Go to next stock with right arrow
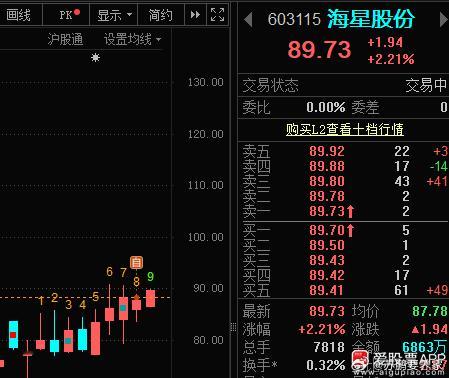Screen dimensions: 449x378 (x=444, y=20)
